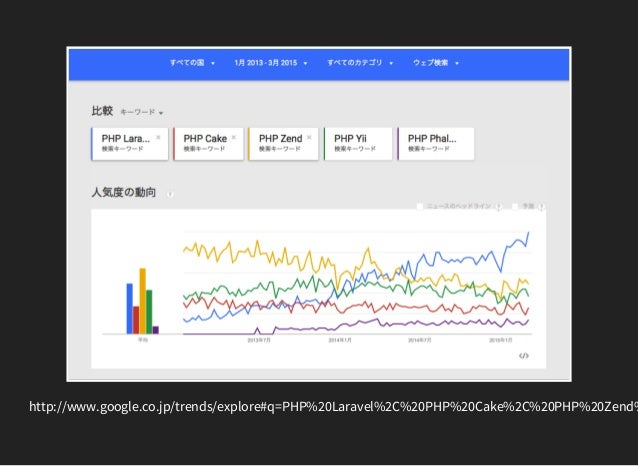Click the blue Laravel line peak at right
The width and height of the screenshot is (638, 466).
(x=529, y=233)
